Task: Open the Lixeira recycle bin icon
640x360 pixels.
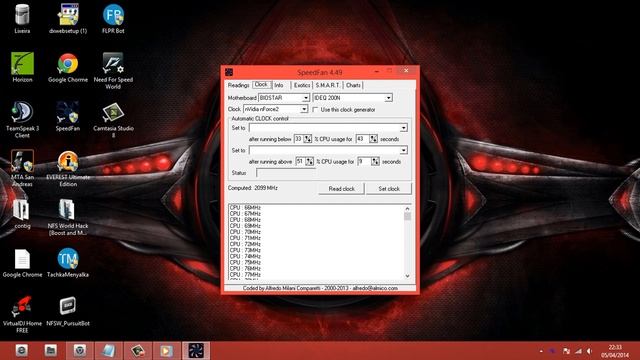Action: [x=22, y=18]
